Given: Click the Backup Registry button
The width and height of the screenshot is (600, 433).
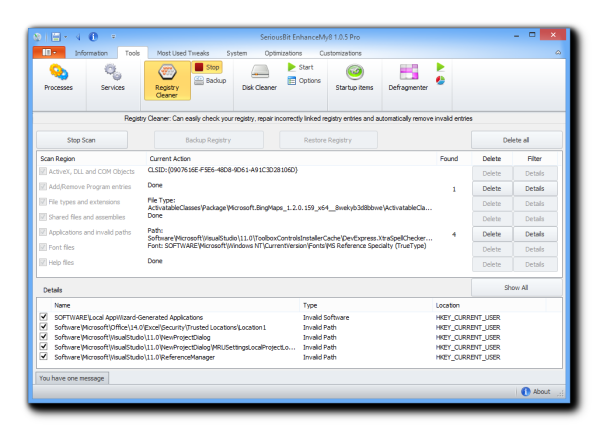Looking at the screenshot, I should pos(209,140).
